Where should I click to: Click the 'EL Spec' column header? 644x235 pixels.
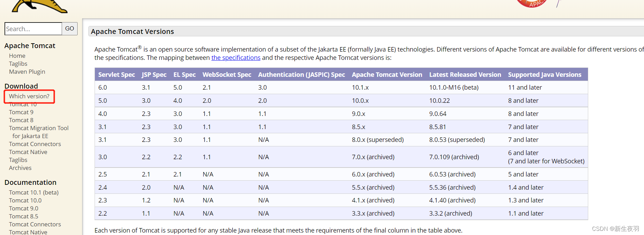[x=185, y=75]
